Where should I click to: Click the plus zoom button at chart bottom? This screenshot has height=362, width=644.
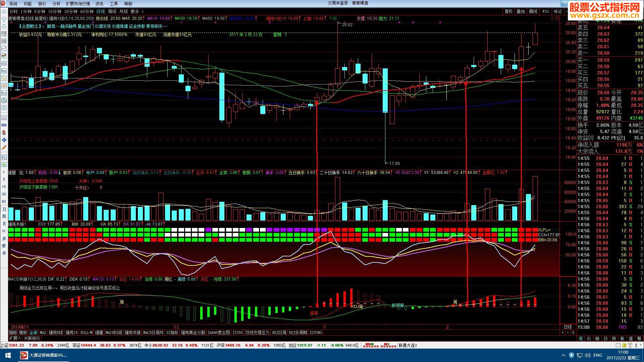(562, 333)
